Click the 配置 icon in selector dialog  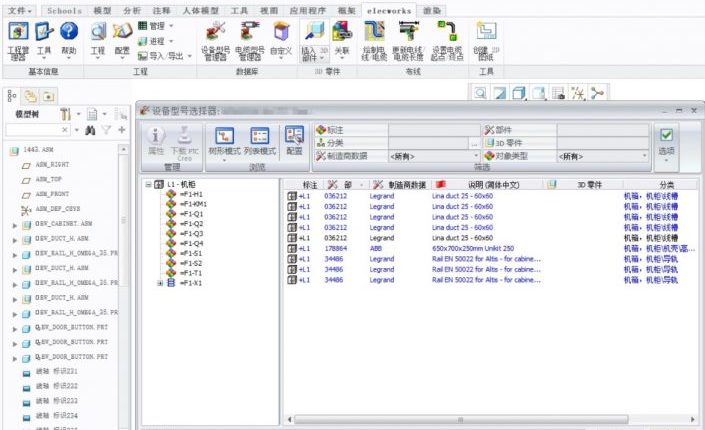pyautogui.click(x=294, y=135)
